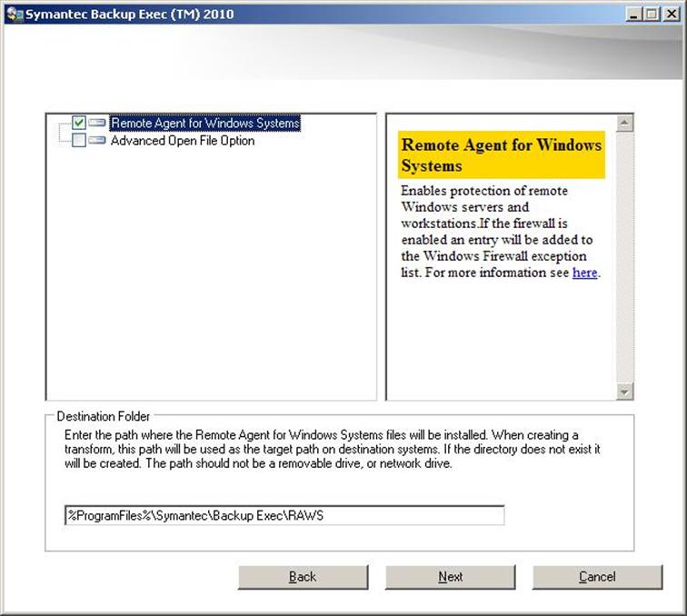Select Advanced Open File Option row
687x616 pixels.
click(183, 141)
